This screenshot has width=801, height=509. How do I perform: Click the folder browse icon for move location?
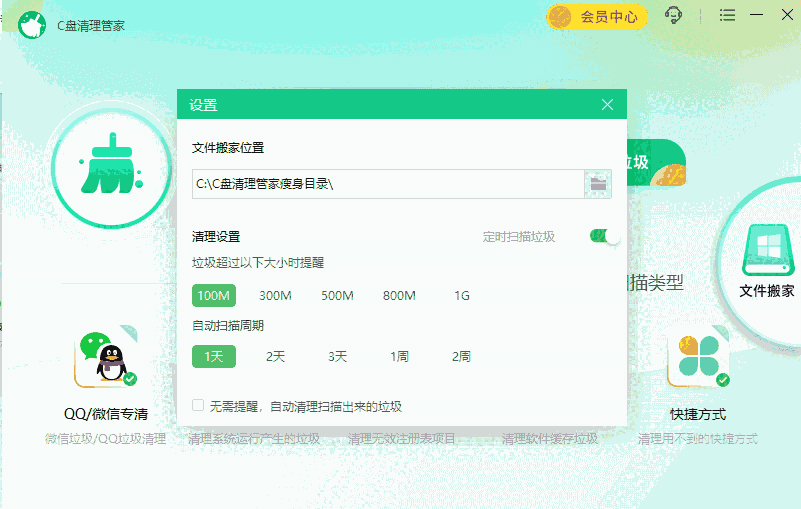coord(598,184)
